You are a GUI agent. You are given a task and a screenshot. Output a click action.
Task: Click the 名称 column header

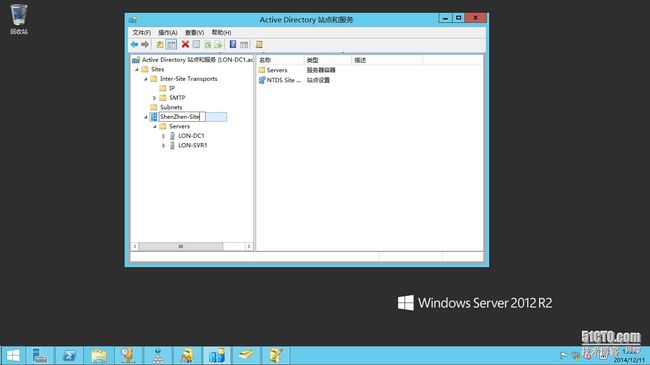click(x=280, y=60)
